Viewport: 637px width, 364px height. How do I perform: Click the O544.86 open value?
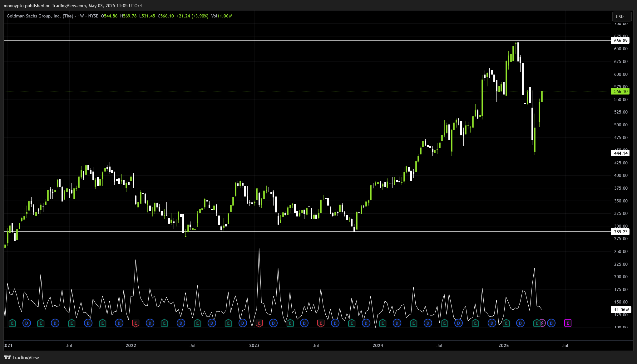click(x=109, y=16)
